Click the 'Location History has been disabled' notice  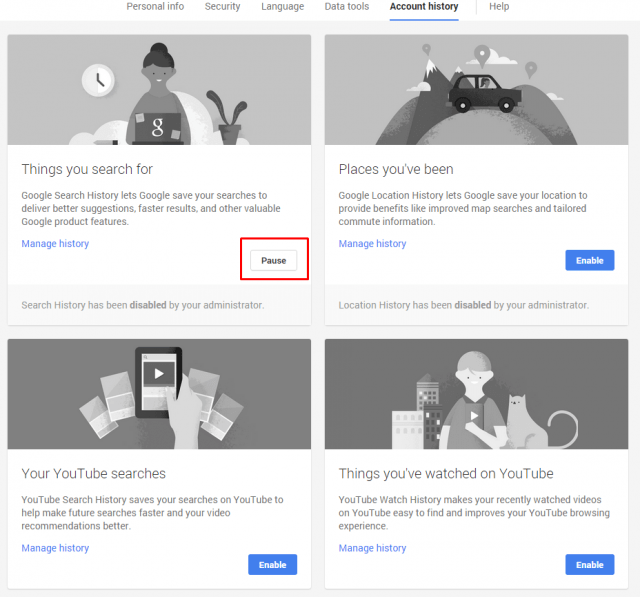464,305
